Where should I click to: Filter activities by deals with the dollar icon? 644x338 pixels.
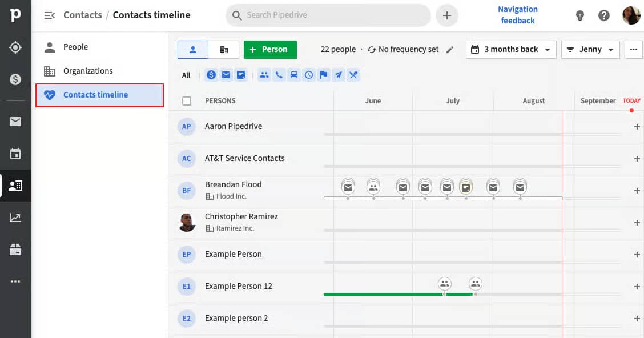(211, 75)
